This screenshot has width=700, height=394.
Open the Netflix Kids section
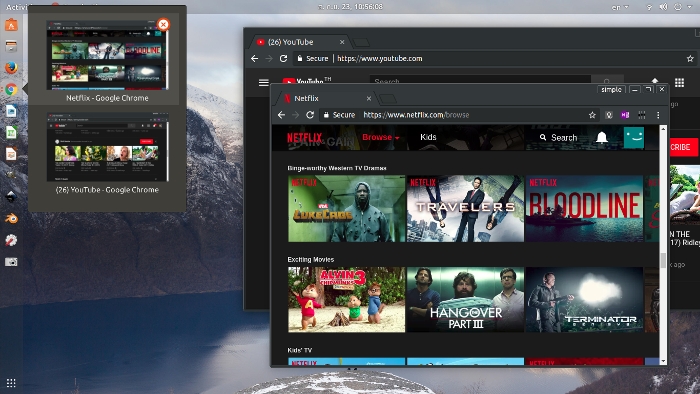point(428,137)
